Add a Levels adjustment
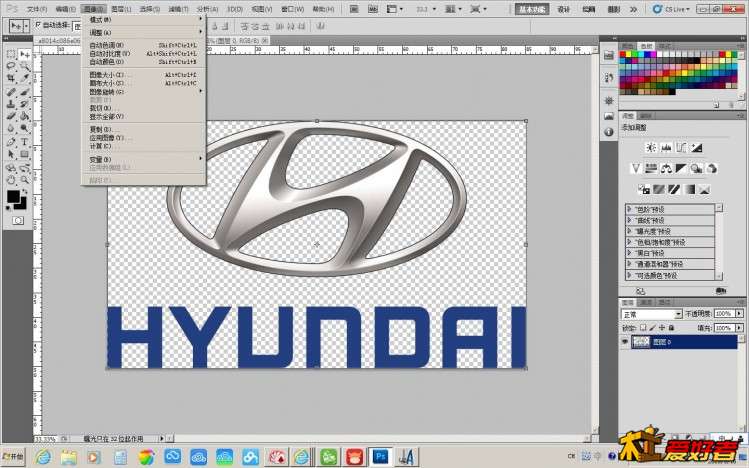 point(666,148)
